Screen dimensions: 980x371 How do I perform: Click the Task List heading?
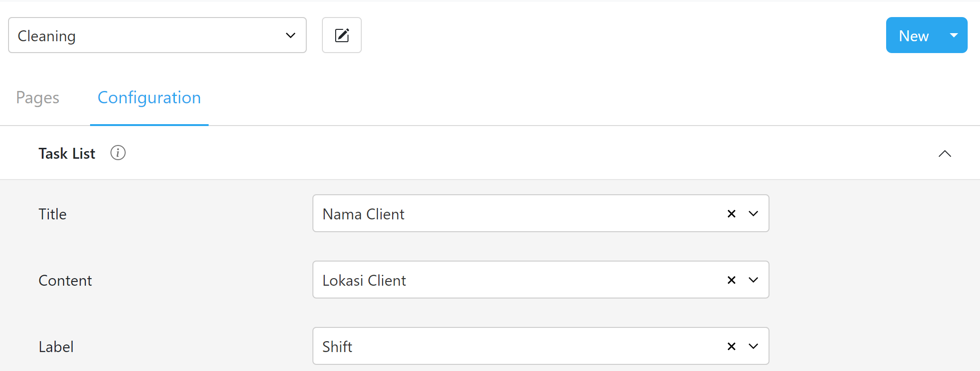66,153
